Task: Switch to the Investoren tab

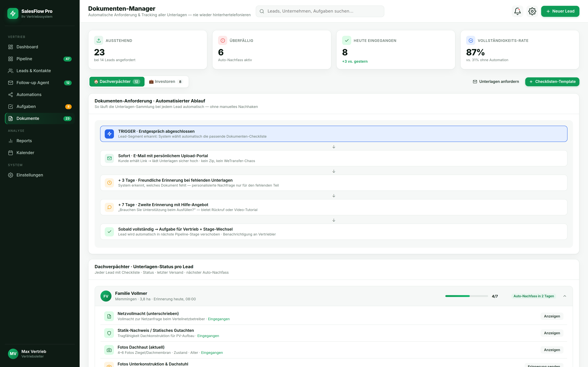Action: tap(165, 82)
